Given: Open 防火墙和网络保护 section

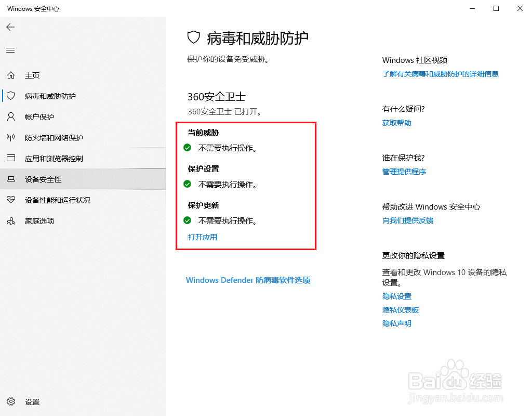Looking at the screenshot, I should pos(83,137).
